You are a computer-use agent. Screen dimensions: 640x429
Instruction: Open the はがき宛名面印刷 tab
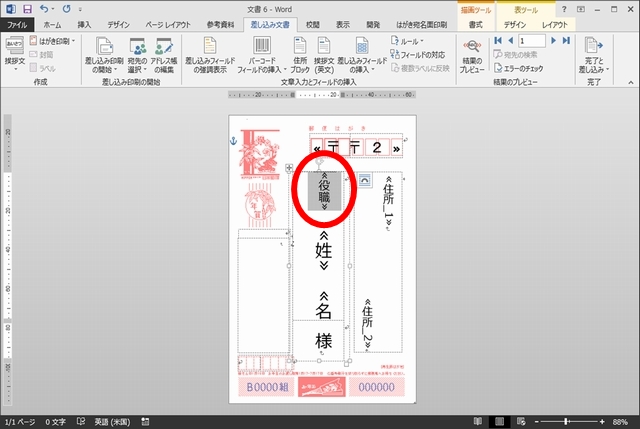[422, 25]
